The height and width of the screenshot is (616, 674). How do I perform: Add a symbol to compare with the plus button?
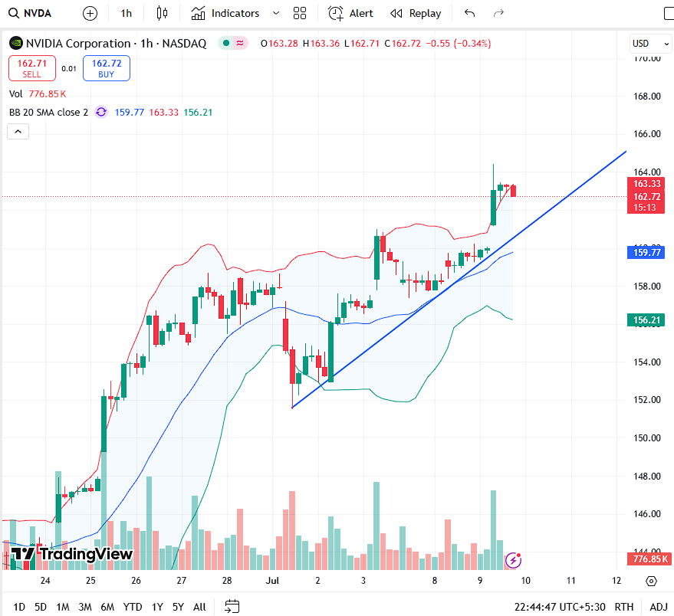click(90, 13)
